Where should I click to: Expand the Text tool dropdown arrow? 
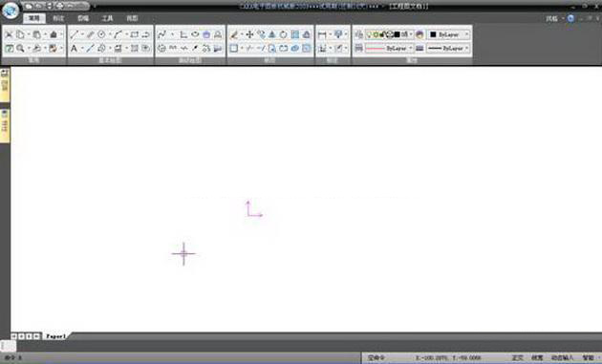[x=82, y=49]
